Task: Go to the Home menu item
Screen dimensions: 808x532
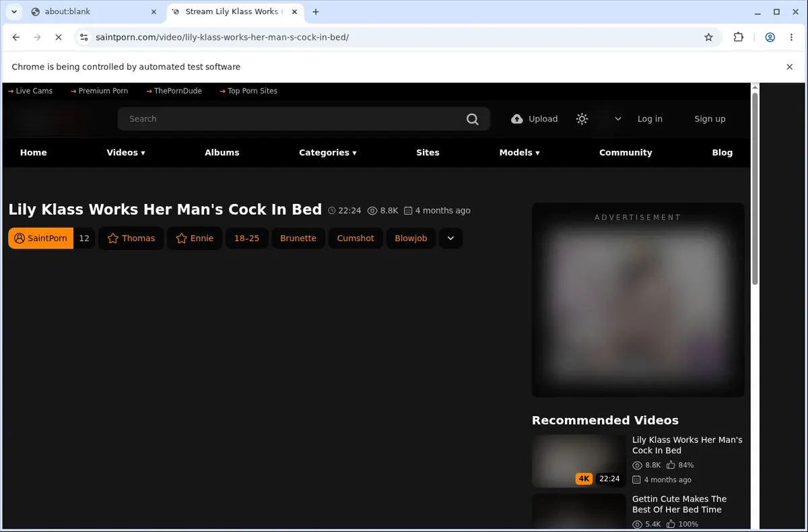Action: click(x=34, y=153)
